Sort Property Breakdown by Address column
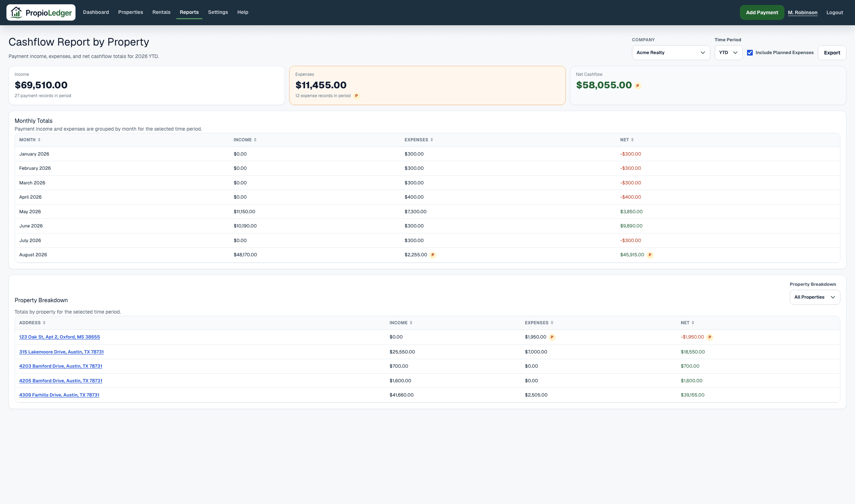 point(32,323)
